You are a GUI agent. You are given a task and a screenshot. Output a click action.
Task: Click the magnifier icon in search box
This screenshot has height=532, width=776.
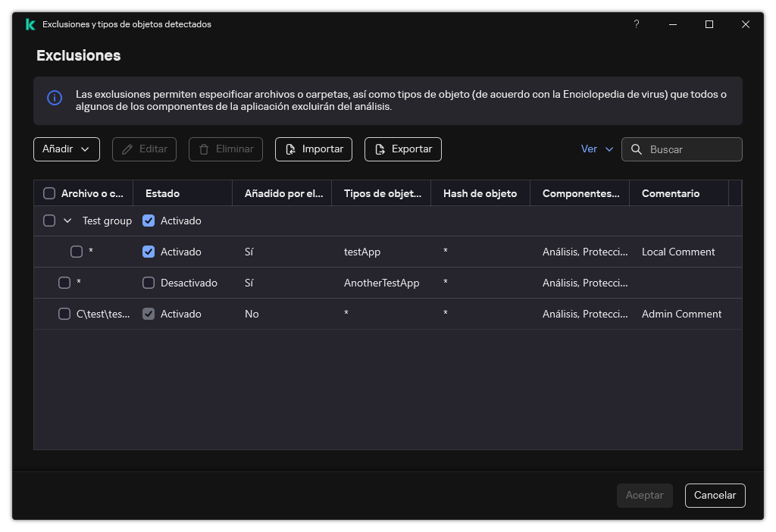tap(637, 149)
